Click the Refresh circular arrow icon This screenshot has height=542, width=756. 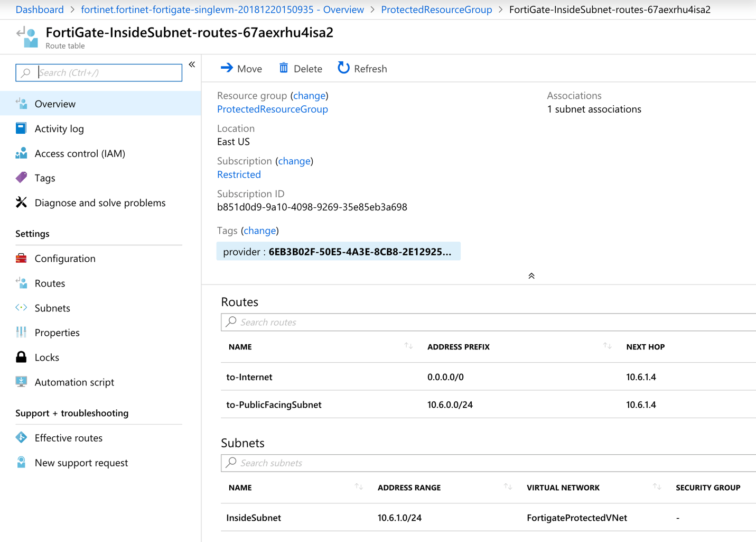343,68
